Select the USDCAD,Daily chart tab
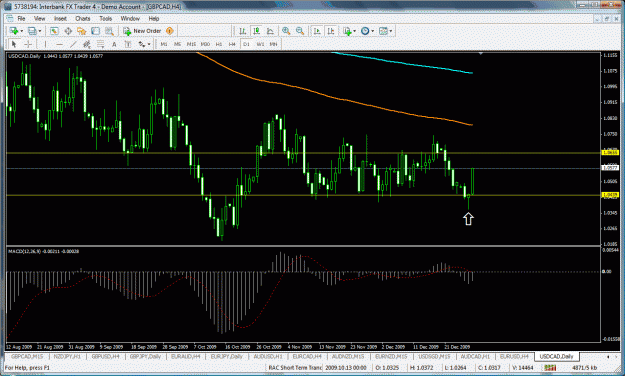 (556, 356)
